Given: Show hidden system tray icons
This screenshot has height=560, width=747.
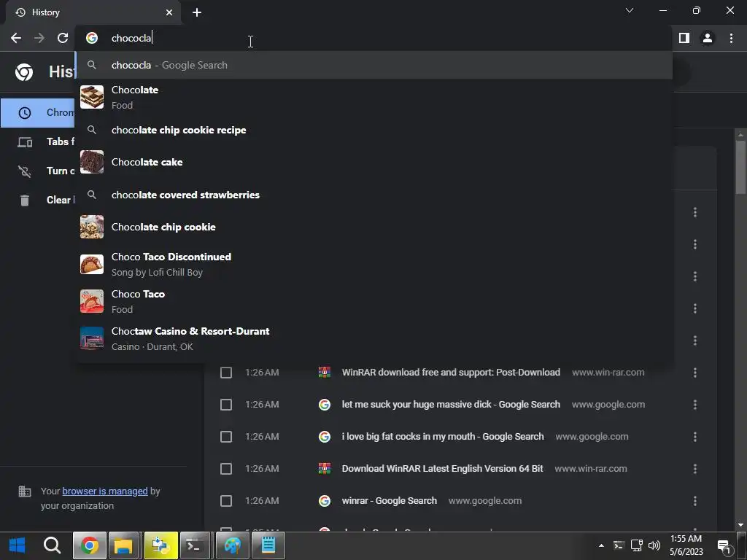Looking at the screenshot, I should (x=601, y=545).
